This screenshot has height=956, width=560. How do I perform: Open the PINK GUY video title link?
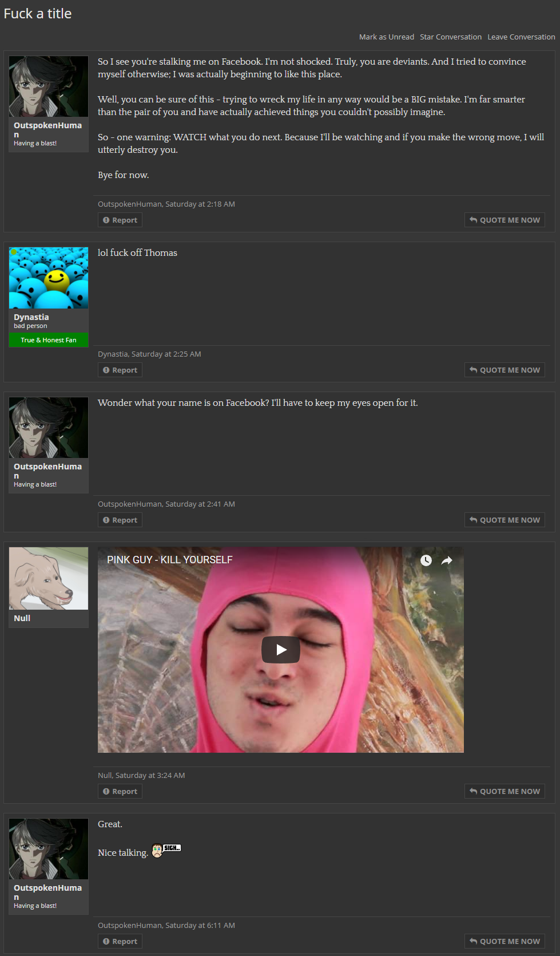[170, 560]
